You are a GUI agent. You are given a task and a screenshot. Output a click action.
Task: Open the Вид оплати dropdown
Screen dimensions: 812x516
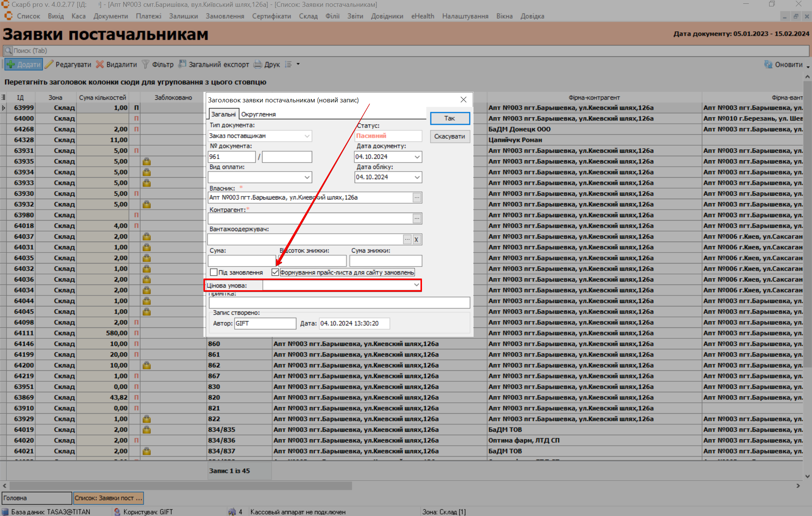pos(307,177)
